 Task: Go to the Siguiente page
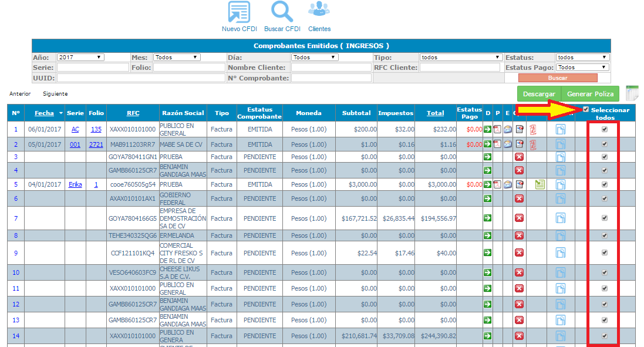[x=55, y=94]
